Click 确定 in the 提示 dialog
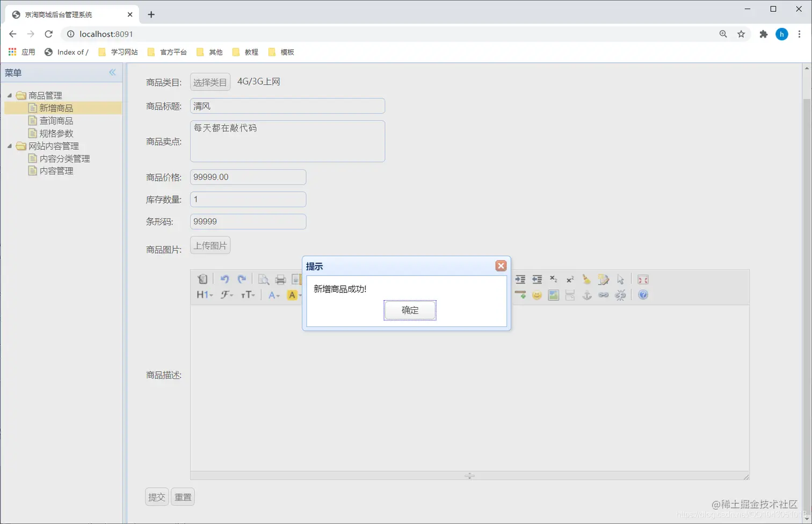The height and width of the screenshot is (524, 812). tap(410, 310)
